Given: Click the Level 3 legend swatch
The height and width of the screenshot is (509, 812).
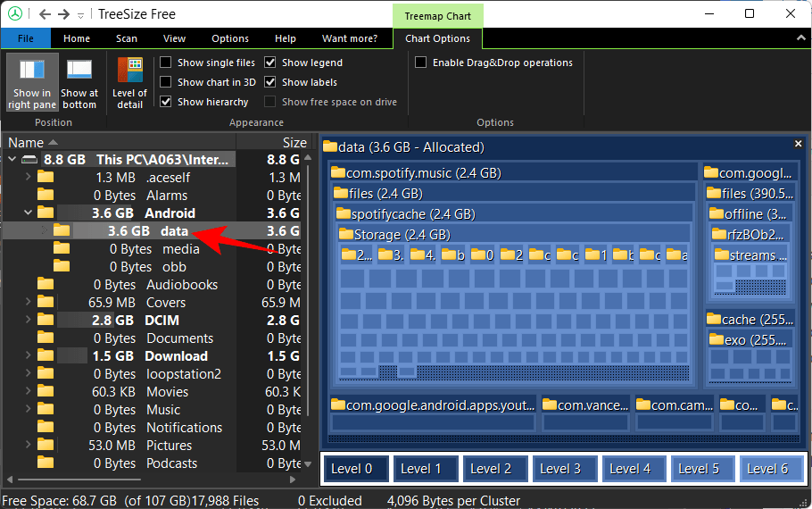Looking at the screenshot, I should click(x=565, y=469).
